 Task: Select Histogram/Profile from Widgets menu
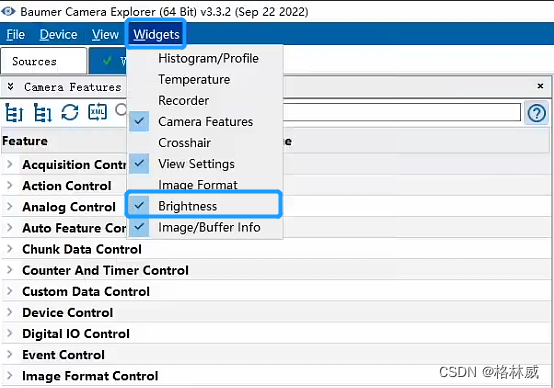click(208, 58)
